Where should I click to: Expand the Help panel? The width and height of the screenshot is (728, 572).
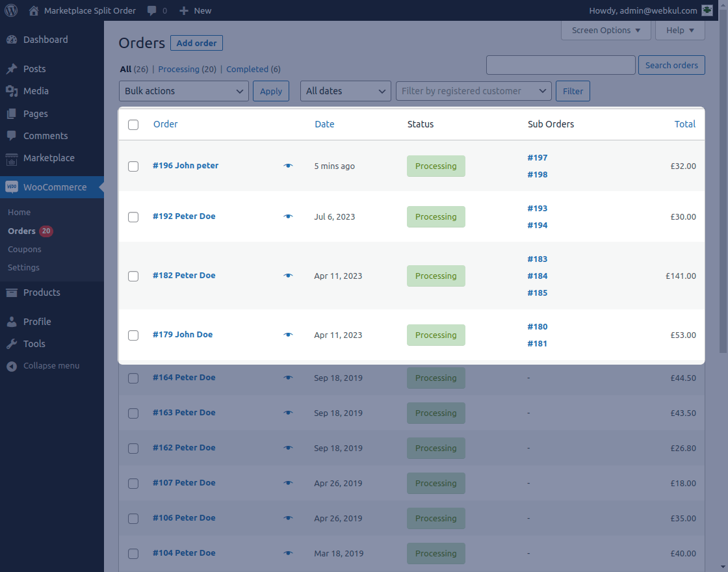pyautogui.click(x=680, y=30)
